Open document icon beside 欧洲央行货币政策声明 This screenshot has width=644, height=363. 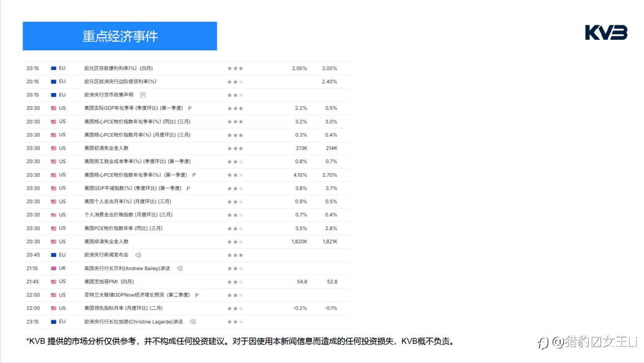[x=143, y=95]
